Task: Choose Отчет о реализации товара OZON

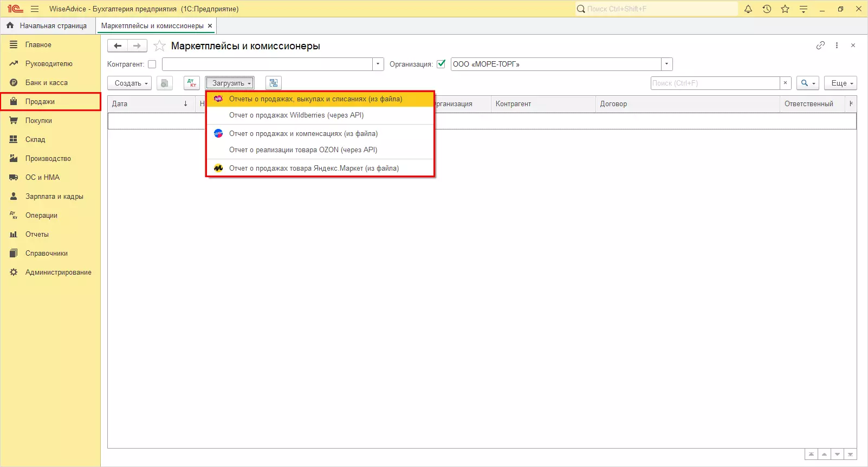Action: [x=320, y=150]
